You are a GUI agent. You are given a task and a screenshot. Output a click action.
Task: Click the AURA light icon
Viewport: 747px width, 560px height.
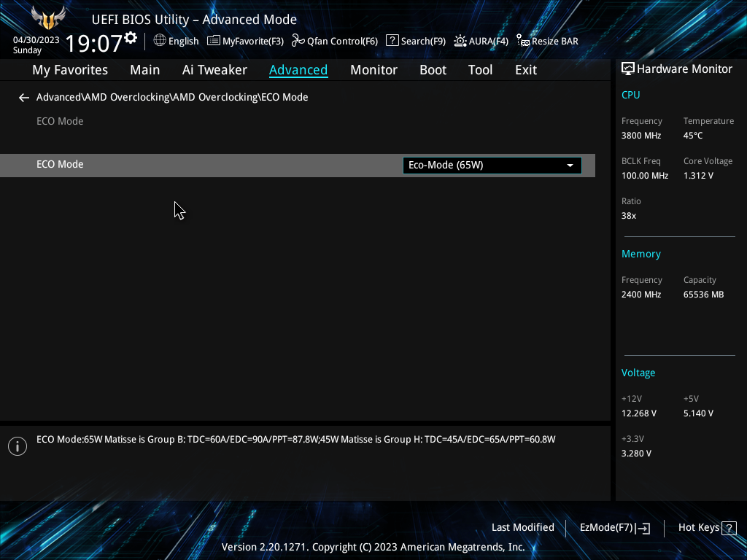pyautogui.click(x=460, y=41)
